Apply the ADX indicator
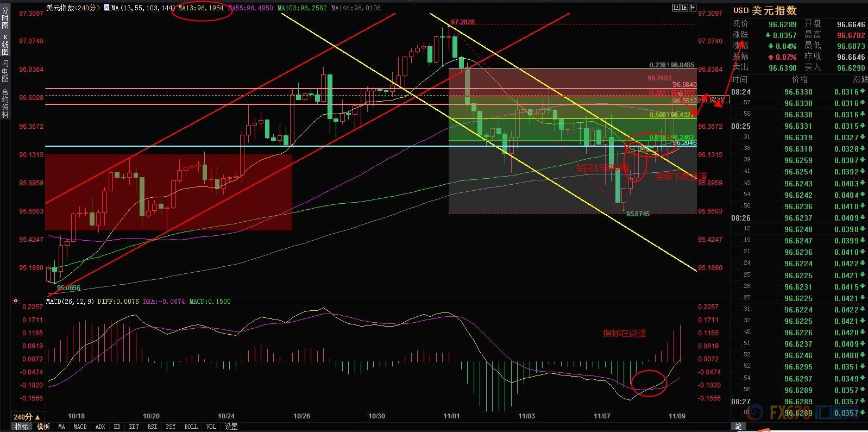868x432 pixels. [x=100, y=427]
